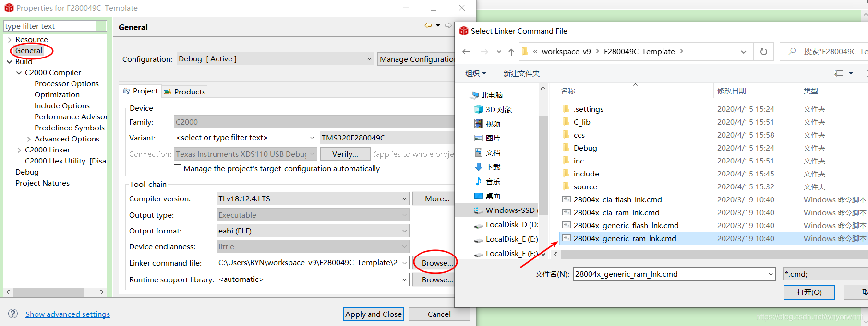Open recent locations dropdown arrow
Image resolution: width=868 pixels, height=326 pixels.
pos(499,52)
